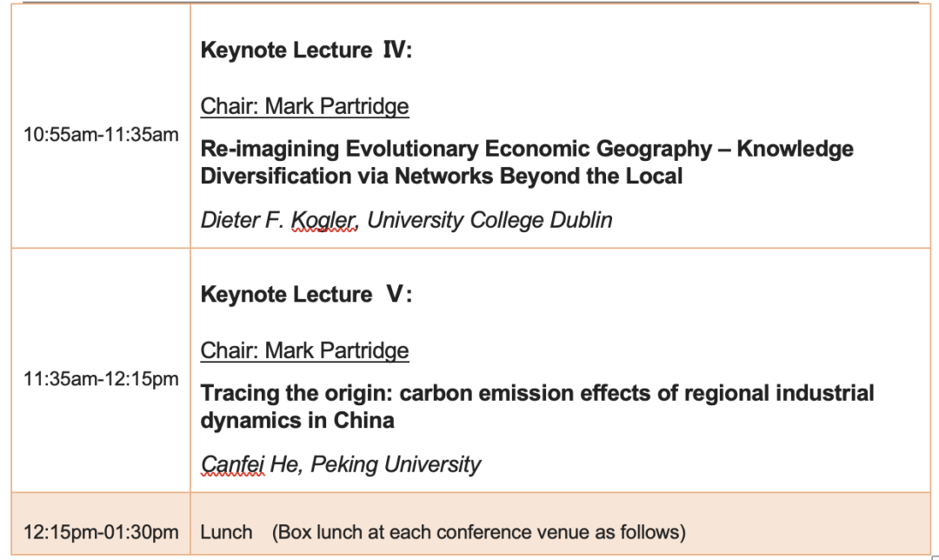This screenshot has height=560, width=939.
Task: Click the Re-imagining Evolutionary Economic Geography title
Action: click(527, 163)
